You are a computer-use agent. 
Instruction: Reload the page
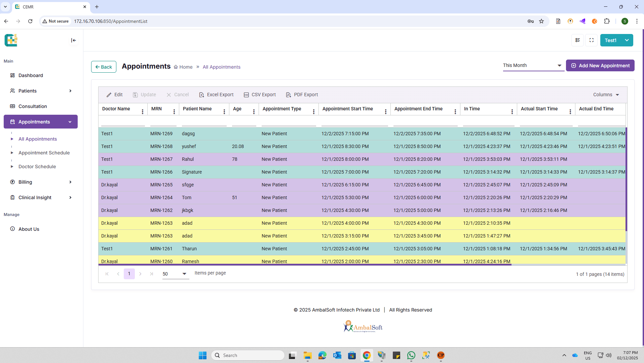pyautogui.click(x=30, y=21)
